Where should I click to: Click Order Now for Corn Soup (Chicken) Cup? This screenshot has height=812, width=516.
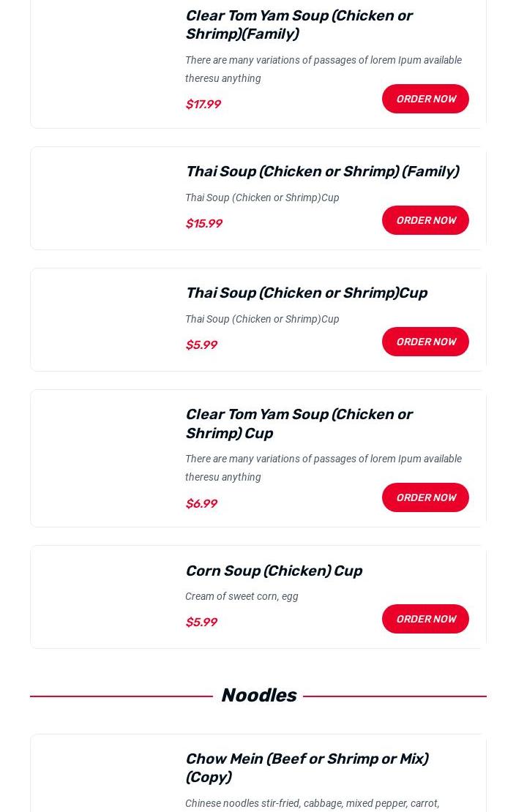(x=425, y=619)
